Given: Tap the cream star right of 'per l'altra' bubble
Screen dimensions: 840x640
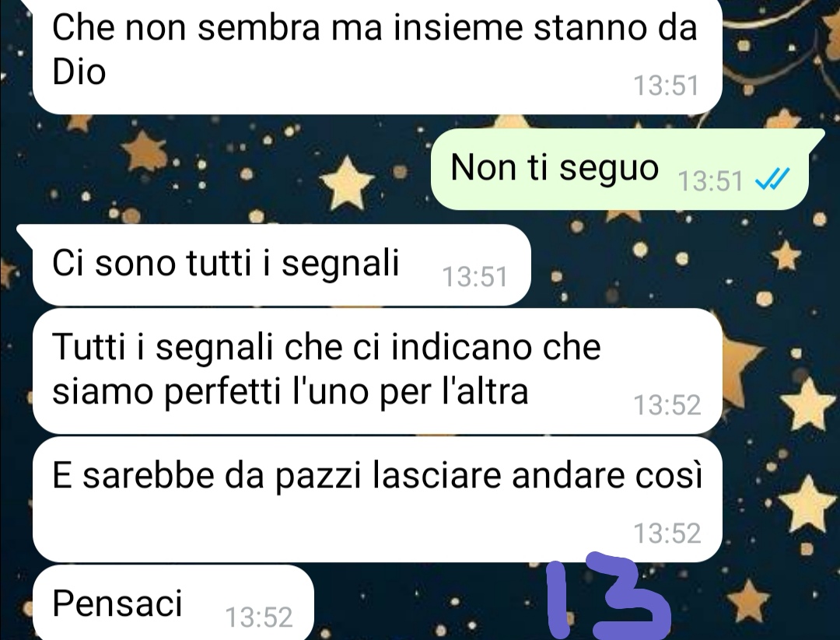Looking at the screenshot, I should click(x=808, y=403).
